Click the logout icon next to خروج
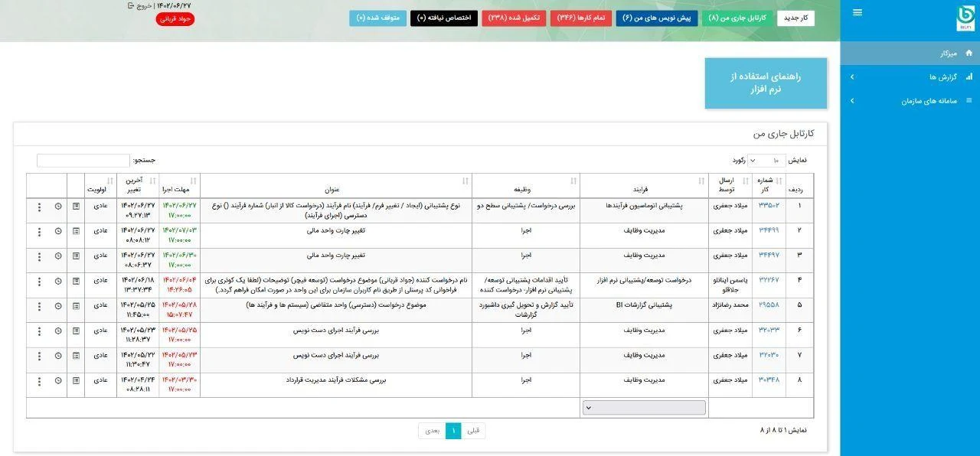 point(130,5)
